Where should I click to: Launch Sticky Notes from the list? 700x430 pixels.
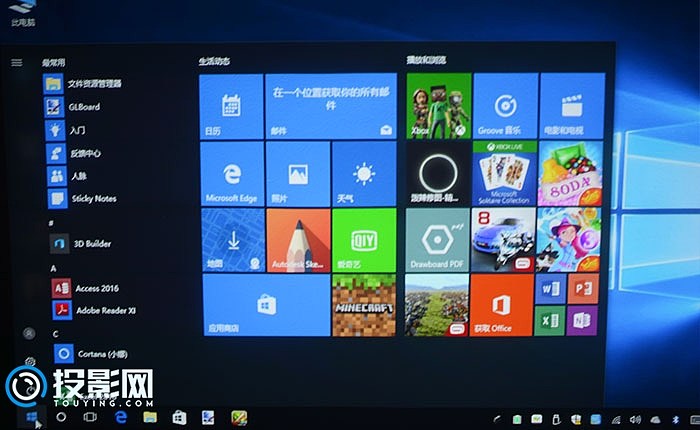click(83, 199)
